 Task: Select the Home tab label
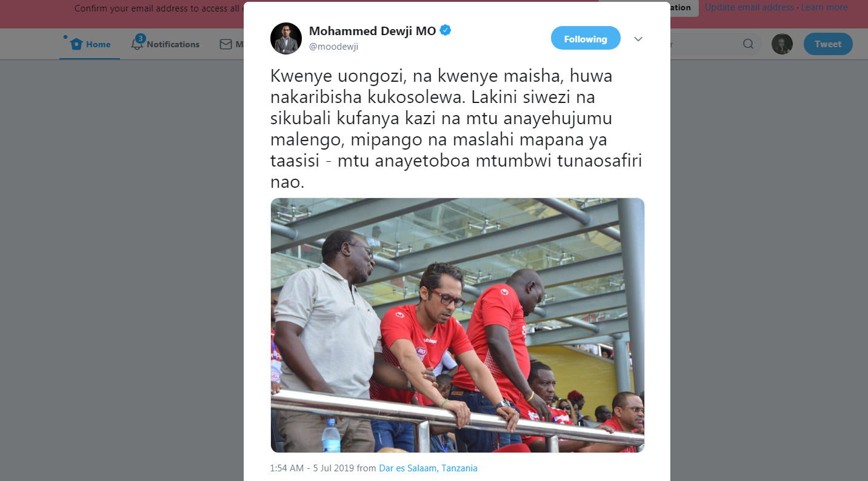tap(98, 44)
